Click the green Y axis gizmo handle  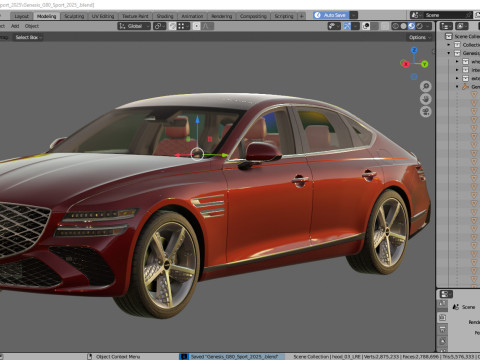pyautogui.click(x=424, y=64)
